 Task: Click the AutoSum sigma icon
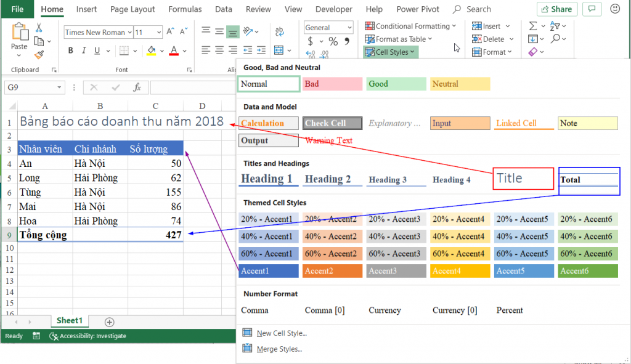point(533,26)
